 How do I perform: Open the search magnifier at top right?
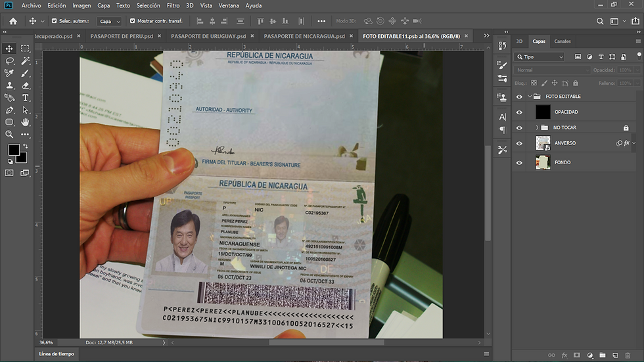click(x=600, y=21)
